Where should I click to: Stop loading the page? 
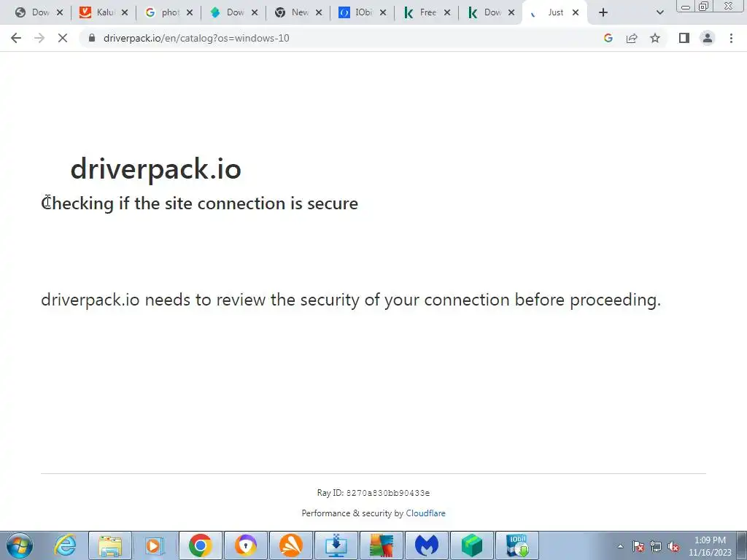tap(63, 38)
